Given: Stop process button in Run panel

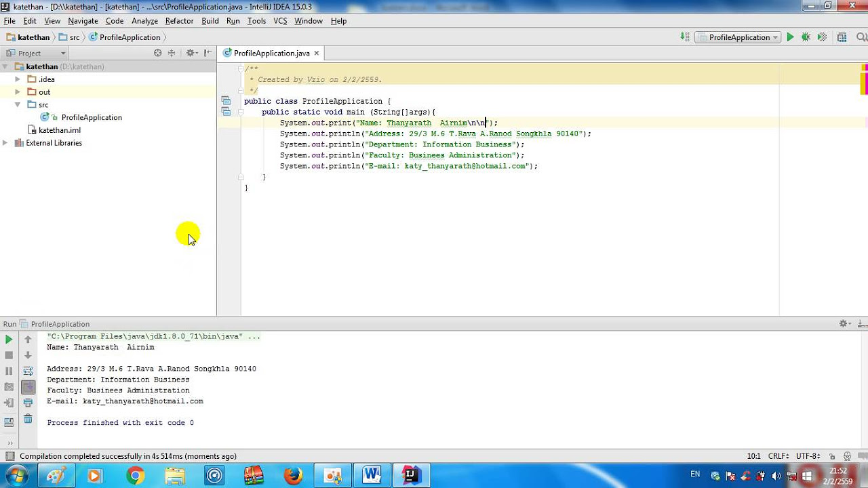Looking at the screenshot, I should 9,355.
